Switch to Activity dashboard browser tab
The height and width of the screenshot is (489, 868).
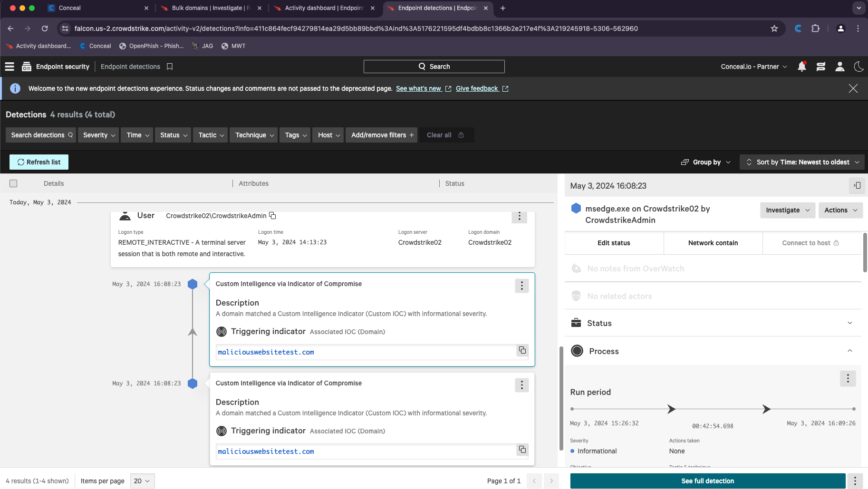click(324, 8)
